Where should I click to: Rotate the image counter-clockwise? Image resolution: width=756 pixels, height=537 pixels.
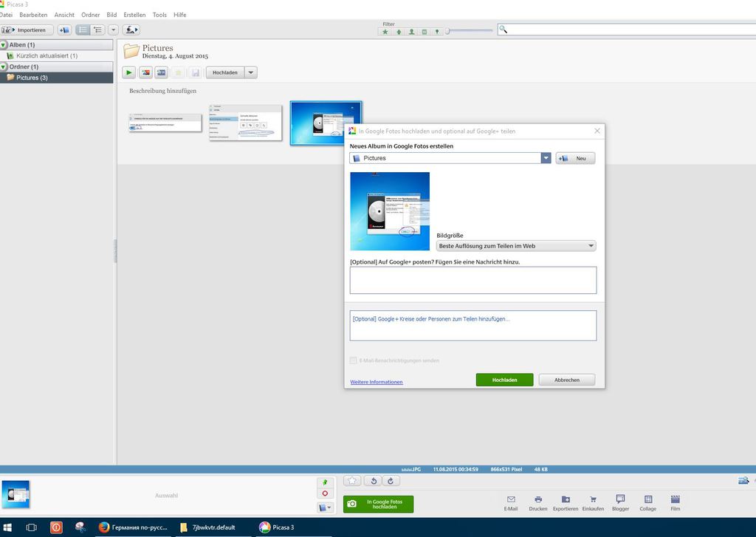[374, 481]
